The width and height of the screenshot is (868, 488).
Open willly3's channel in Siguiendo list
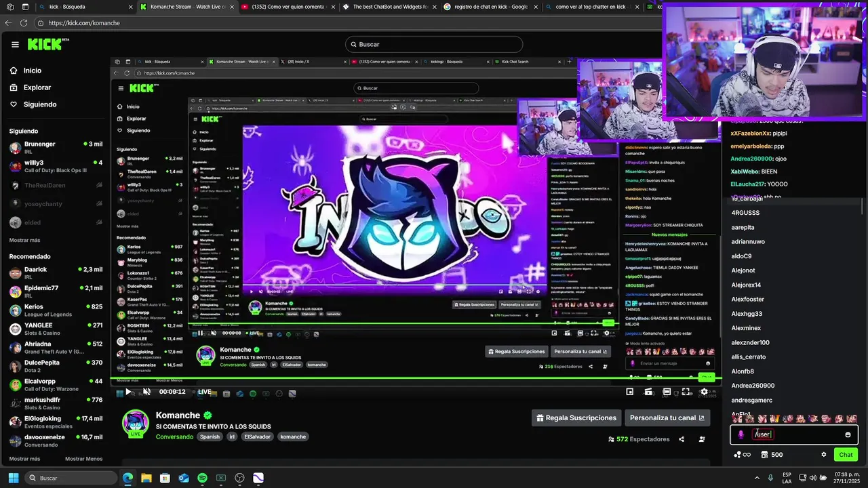[x=56, y=166]
